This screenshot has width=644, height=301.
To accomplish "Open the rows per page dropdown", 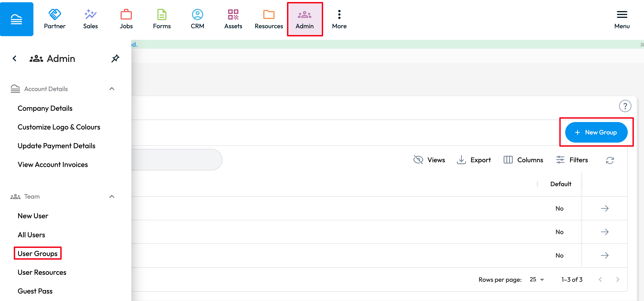I will [x=537, y=280].
